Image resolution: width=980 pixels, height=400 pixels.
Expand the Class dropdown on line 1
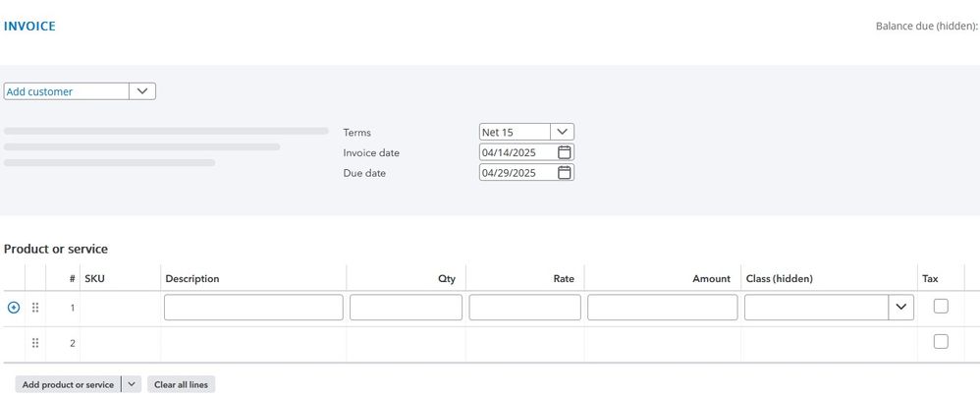[901, 308]
